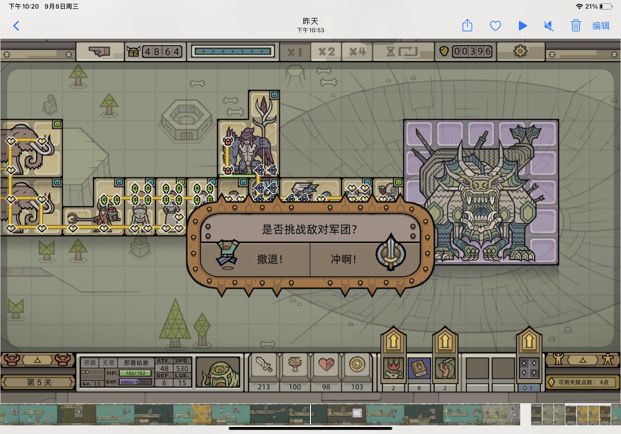Play the video recording
Screen dimensions: 621x434
(522, 26)
